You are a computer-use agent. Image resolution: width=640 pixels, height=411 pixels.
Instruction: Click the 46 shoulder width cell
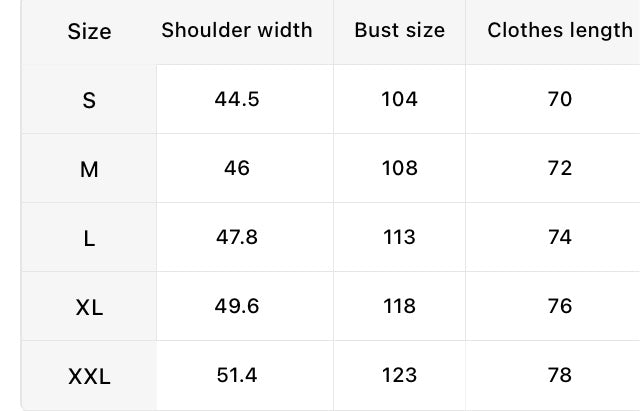[237, 168]
